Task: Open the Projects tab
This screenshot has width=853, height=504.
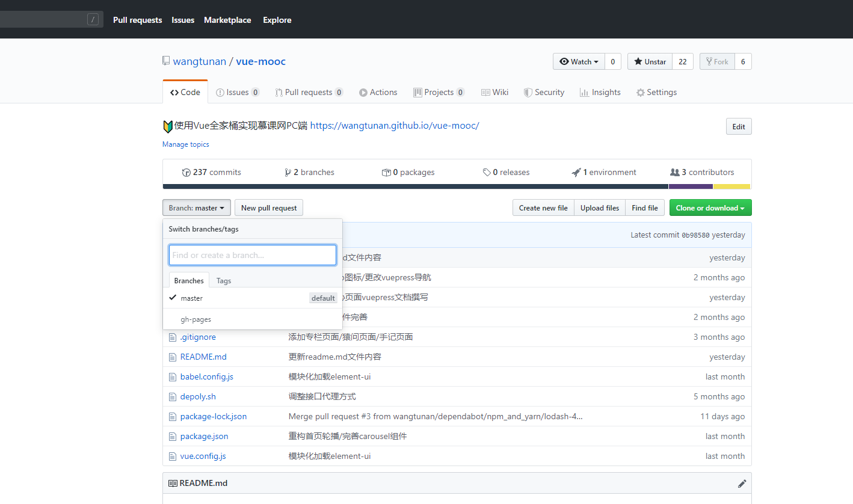Action: coord(439,92)
